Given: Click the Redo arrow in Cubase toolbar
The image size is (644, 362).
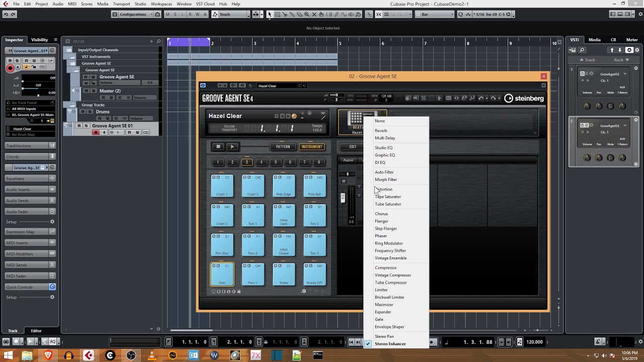Looking at the screenshot, I should [x=13, y=15].
